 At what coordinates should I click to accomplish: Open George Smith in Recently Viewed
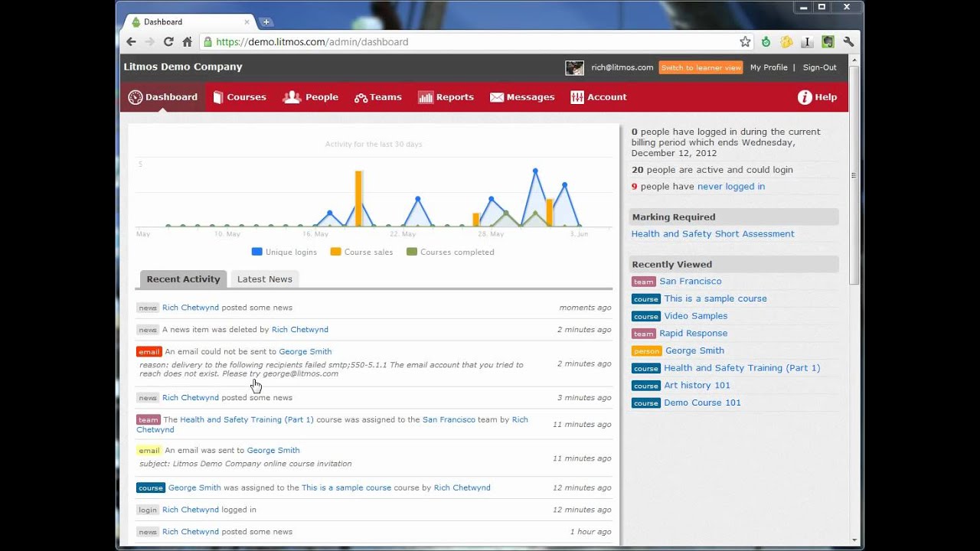coord(694,350)
